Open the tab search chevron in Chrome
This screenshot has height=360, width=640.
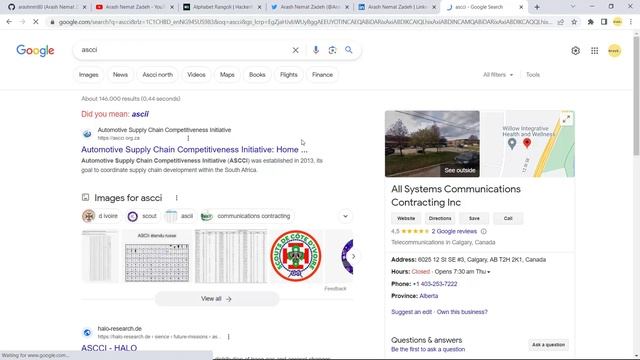573,7
